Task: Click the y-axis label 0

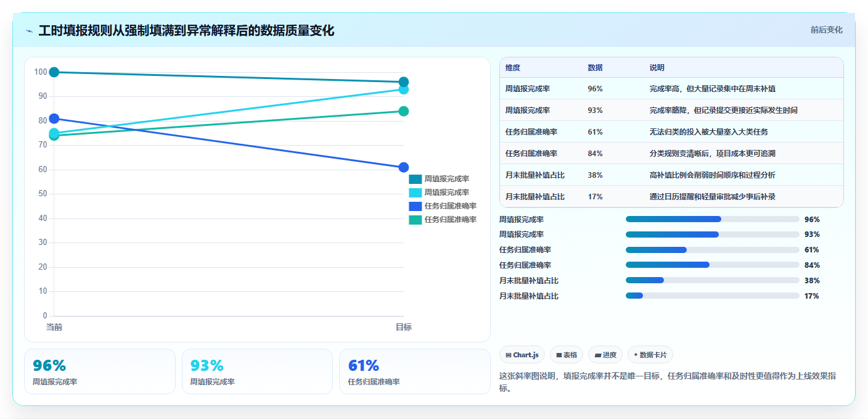Action: pyautogui.click(x=46, y=315)
